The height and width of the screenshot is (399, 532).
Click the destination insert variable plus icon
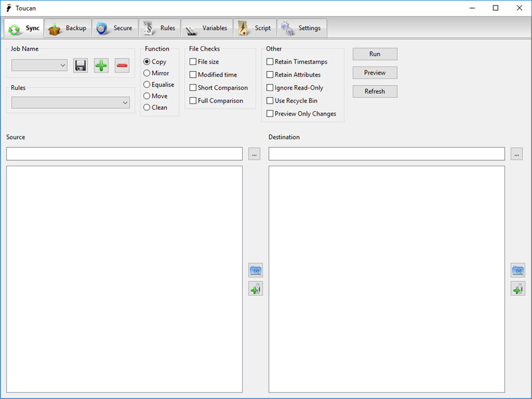click(x=517, y=289)
